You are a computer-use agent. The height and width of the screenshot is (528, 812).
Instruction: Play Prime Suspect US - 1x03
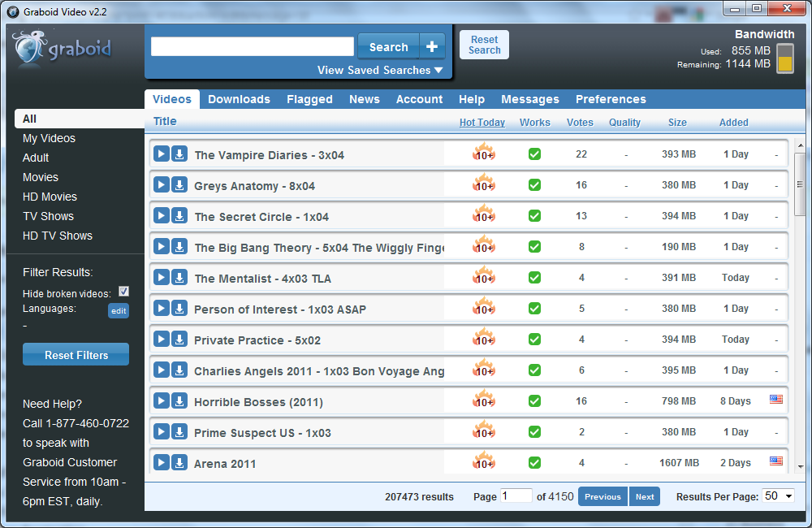[162, 431]
